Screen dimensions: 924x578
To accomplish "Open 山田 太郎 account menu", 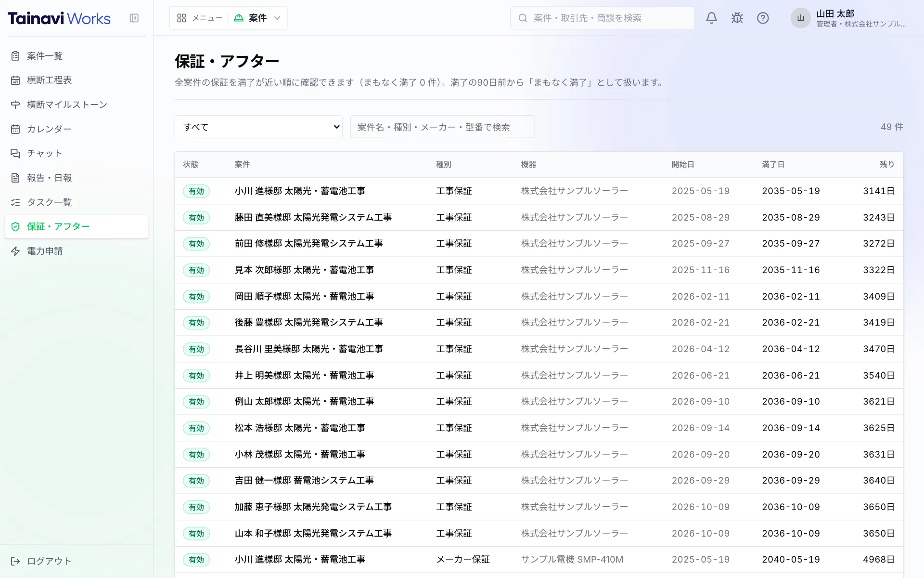I will [849, 18].
